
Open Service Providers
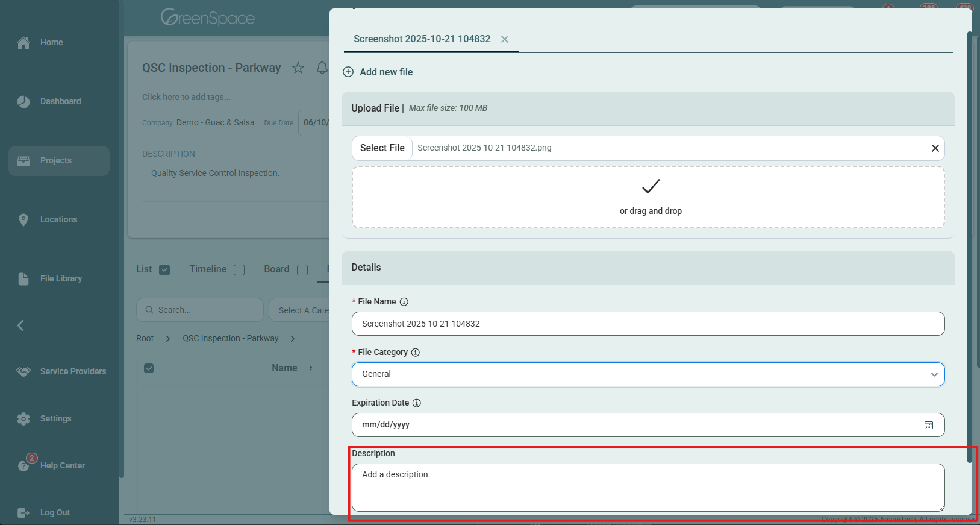coord(61,372)
